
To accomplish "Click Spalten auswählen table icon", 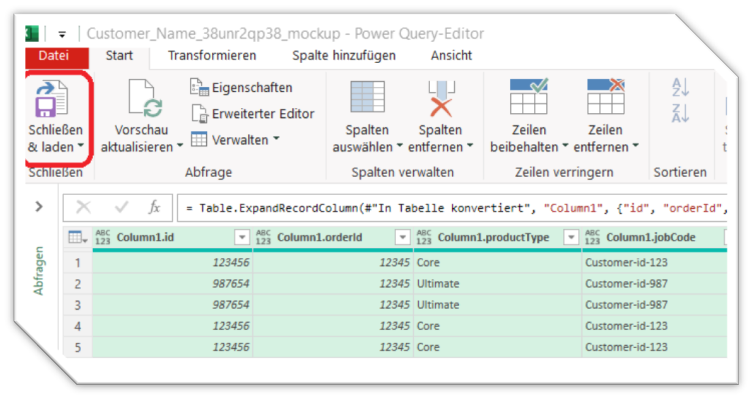I will pos(367,97).
